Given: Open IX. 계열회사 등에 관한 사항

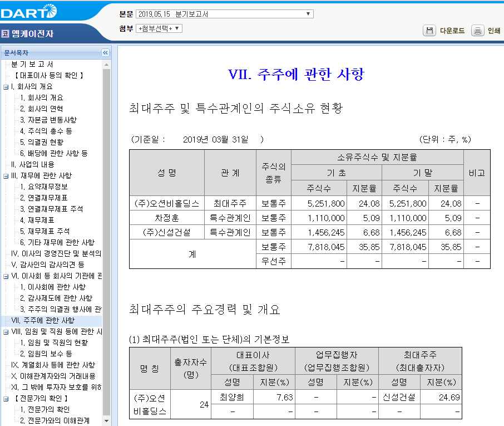Looking at the screenshot, I should coord(53,365).
